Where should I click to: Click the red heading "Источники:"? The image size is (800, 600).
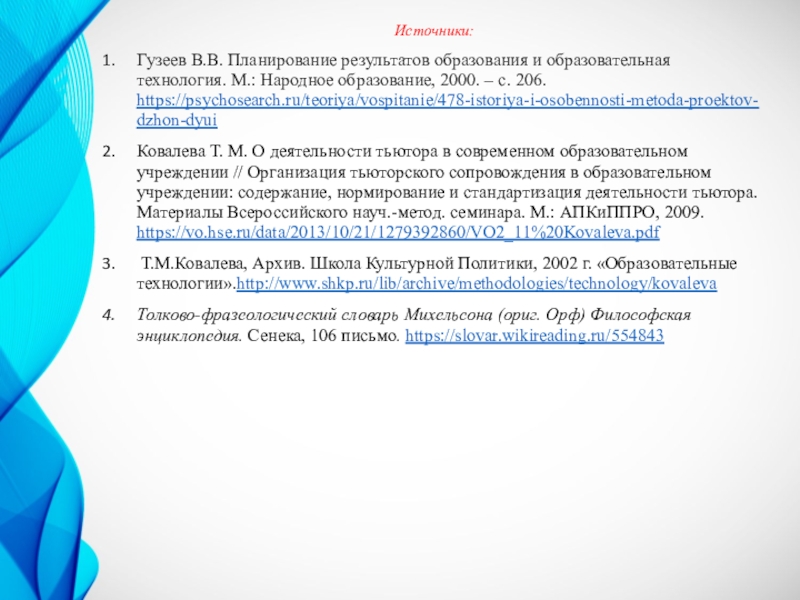(434, 31)
